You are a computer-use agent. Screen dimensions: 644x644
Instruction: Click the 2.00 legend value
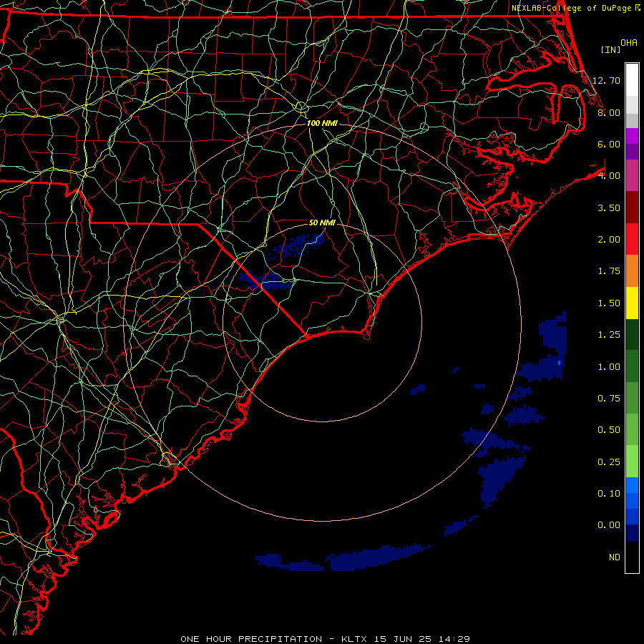pos(609,240)
